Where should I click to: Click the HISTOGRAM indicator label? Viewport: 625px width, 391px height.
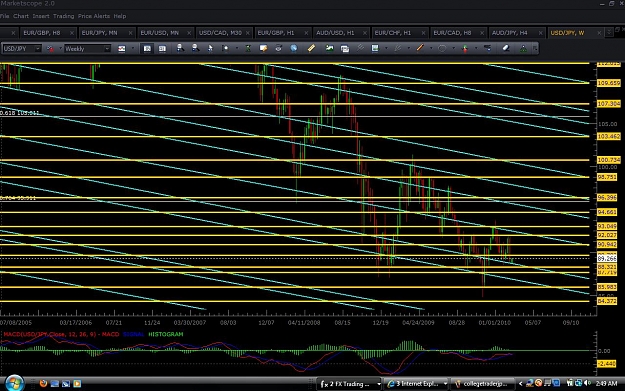pos(166,334)
